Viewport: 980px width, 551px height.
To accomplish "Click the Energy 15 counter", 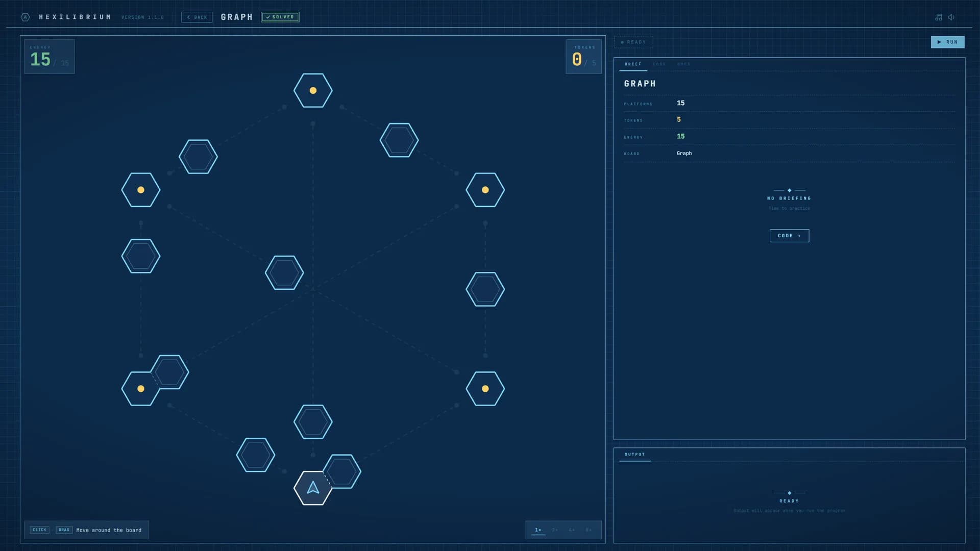I will pos(50,57).
